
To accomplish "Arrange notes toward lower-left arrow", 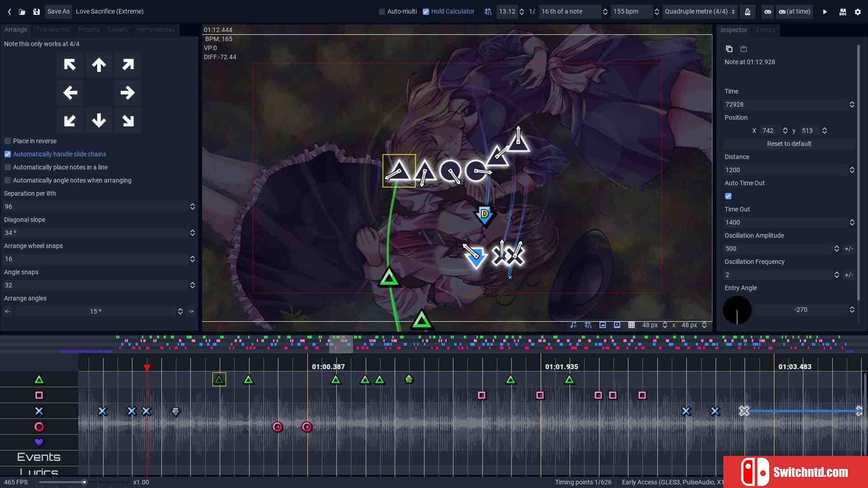I will click(x=70, y=121).
